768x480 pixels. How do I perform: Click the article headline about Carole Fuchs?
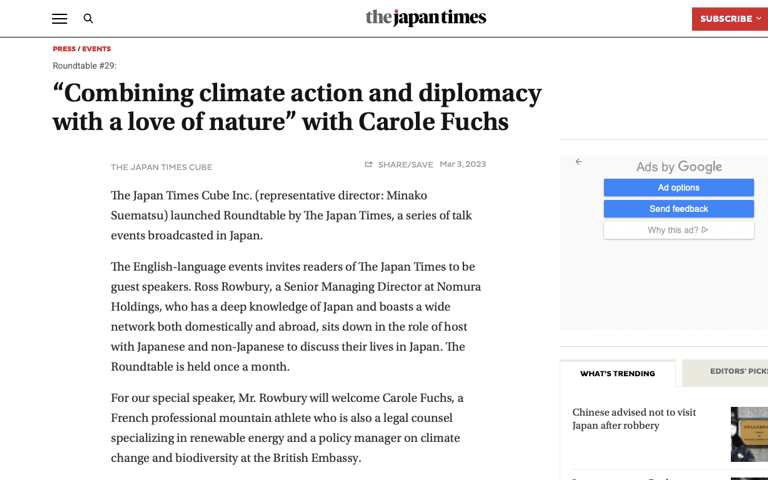297,107
